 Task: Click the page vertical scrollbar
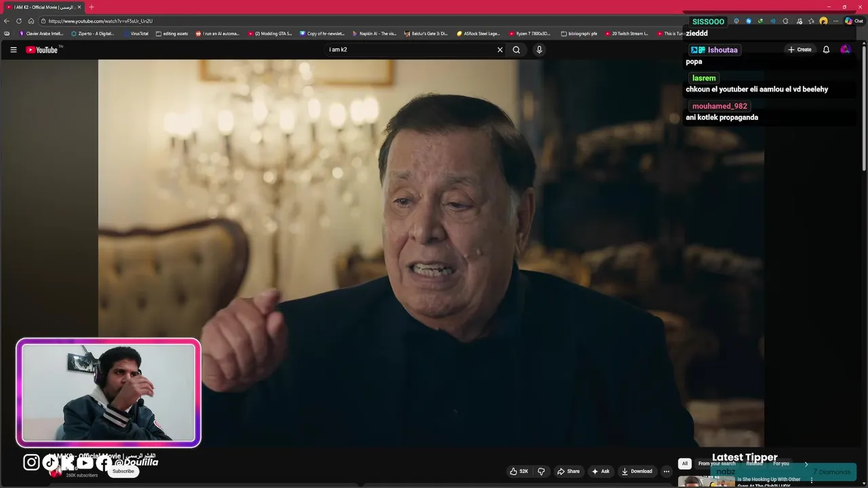(x=864, y=108)
